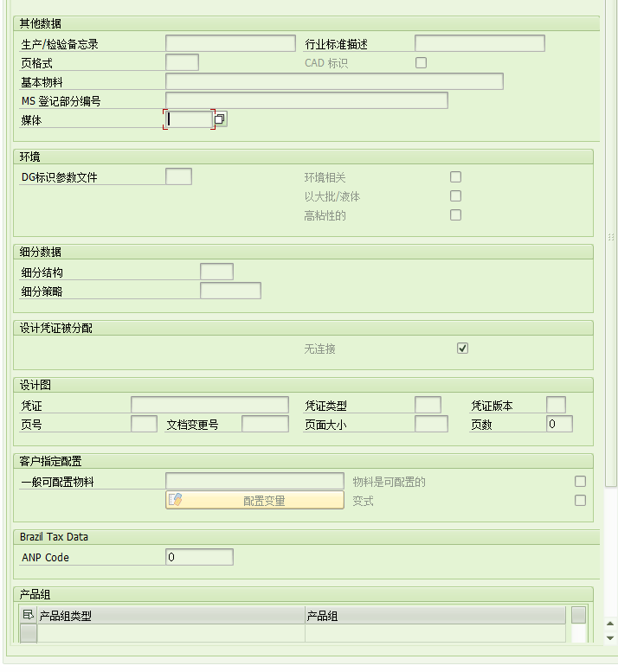Screen dimensions: 618x672
Task: Enable the 环境相关 checkbox
Action: tap(455, 177)
